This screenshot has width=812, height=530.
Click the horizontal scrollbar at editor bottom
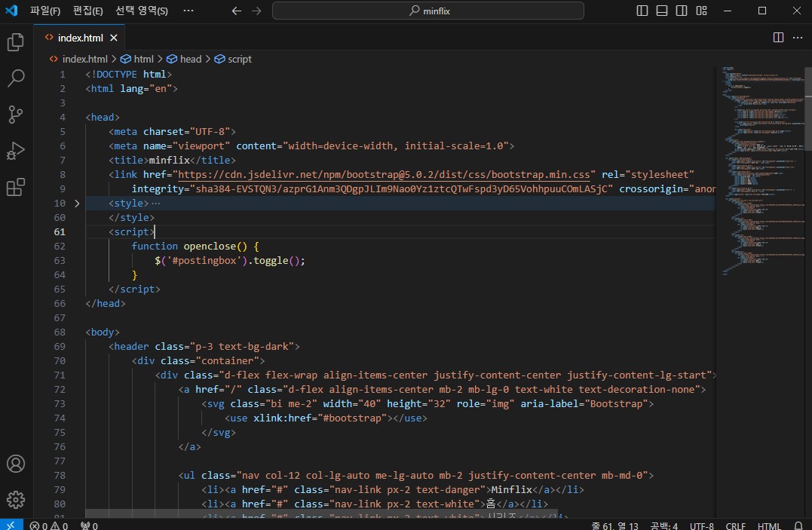point(321,513)
